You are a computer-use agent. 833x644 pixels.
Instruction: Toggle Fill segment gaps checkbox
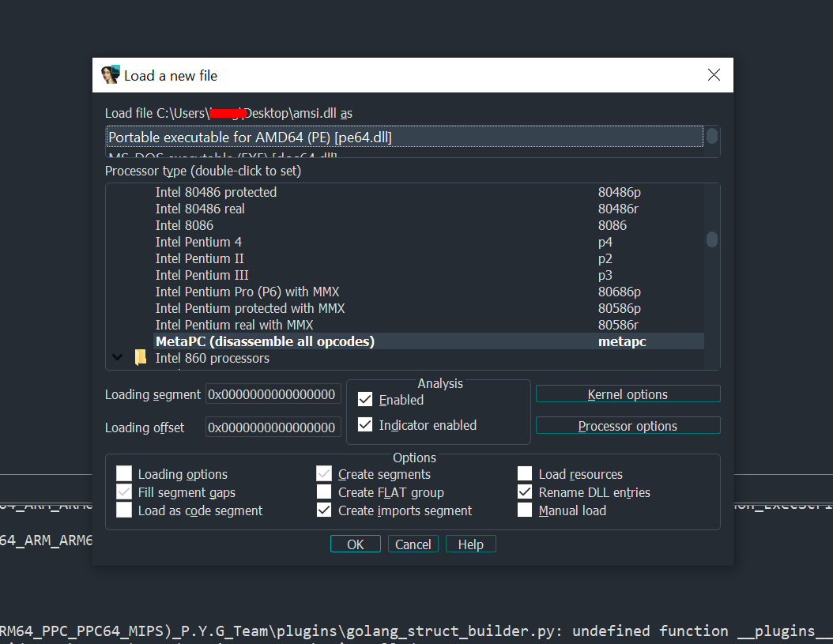tap(124, 492)
